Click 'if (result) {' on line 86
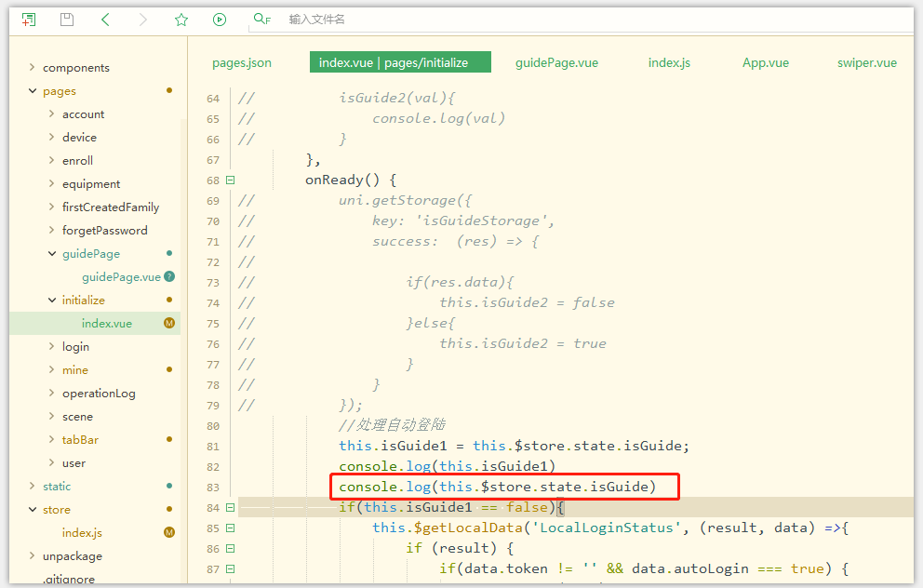923x588 pixels. coord(459,549)
